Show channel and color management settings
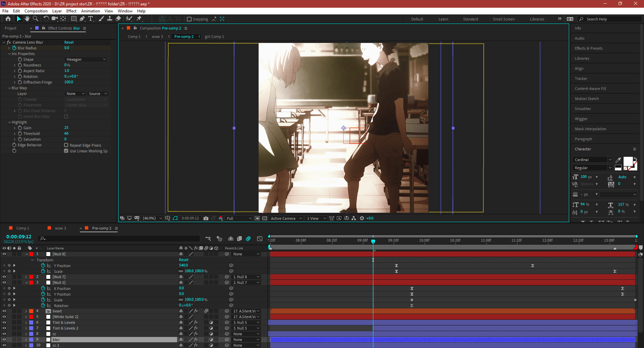The height and width of the screenshot is (348, 644). point(221,218)
